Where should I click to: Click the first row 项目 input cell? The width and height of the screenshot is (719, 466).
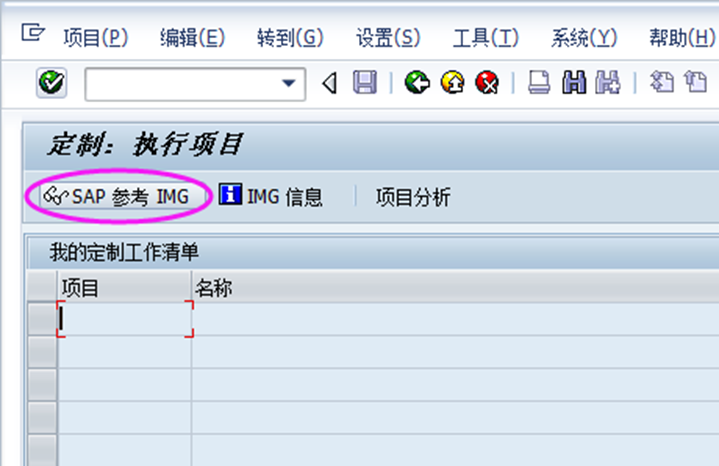pyautogui.click(x=125, y=319)
